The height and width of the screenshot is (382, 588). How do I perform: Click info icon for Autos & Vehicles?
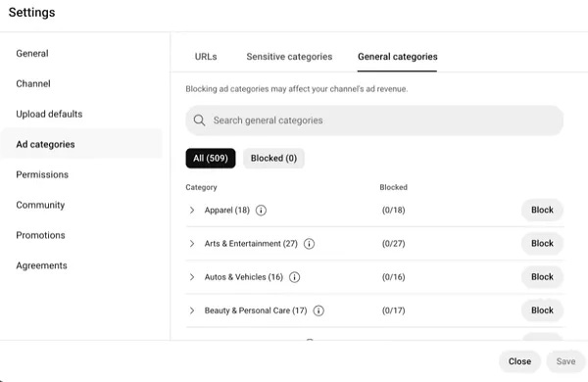pos(294,277)
